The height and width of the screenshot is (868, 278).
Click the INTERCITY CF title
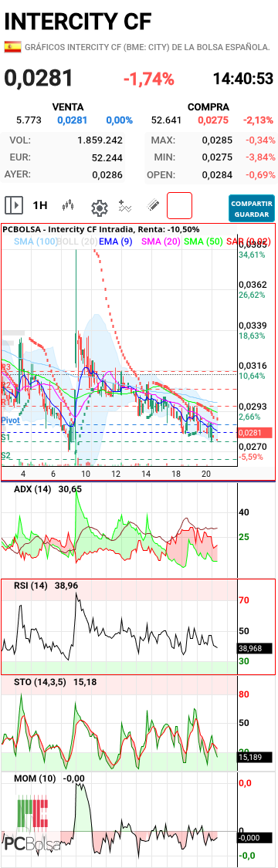click(x=77, y=21)
